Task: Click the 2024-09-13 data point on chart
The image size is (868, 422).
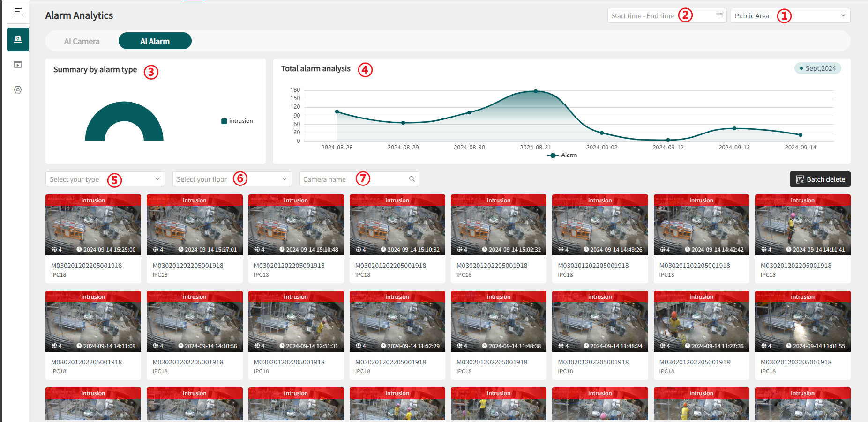Action: pos(734,128)
